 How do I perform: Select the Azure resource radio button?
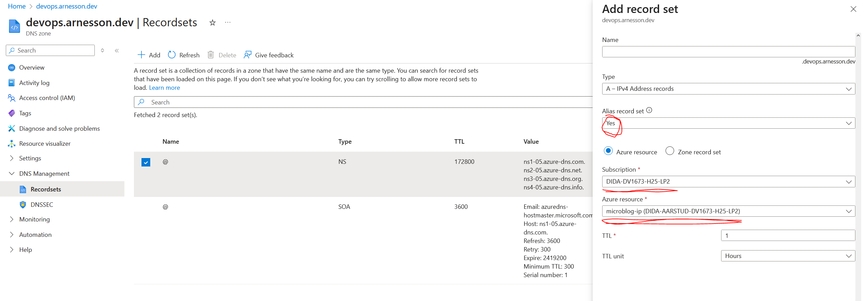tap(608, 151)
